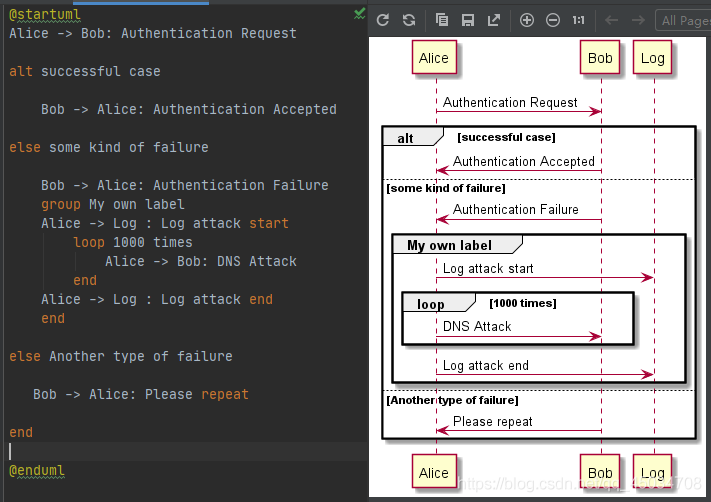This screenshot has width=711, height=502.
Task: Zoom in on the diagram preview
Action: [x=526, y=20]
